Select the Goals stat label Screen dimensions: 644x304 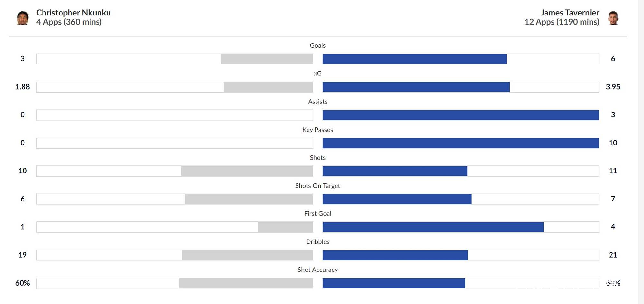coord(317,45)
